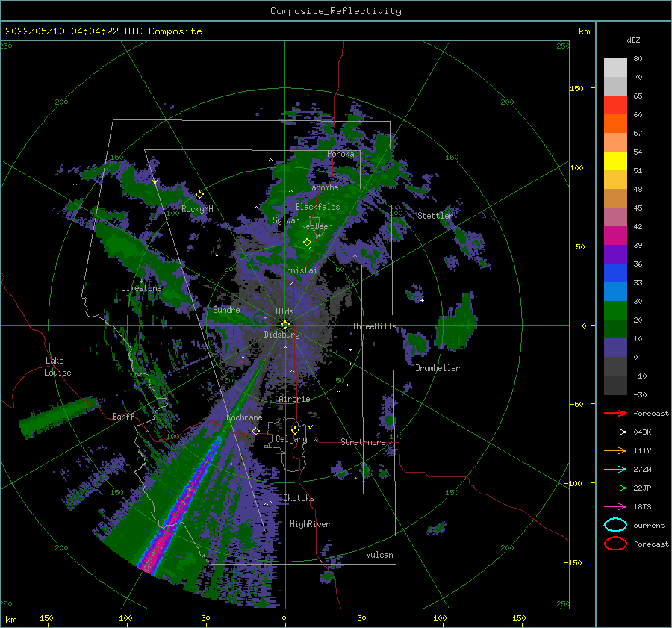Click the purple 39-36 dBZ swatch

pyautogui.click(x=615, y=255)
